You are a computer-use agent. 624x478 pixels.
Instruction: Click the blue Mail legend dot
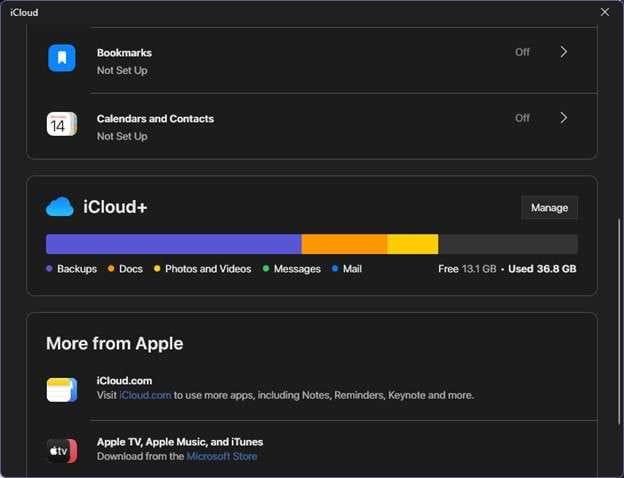tap(335, 269)
